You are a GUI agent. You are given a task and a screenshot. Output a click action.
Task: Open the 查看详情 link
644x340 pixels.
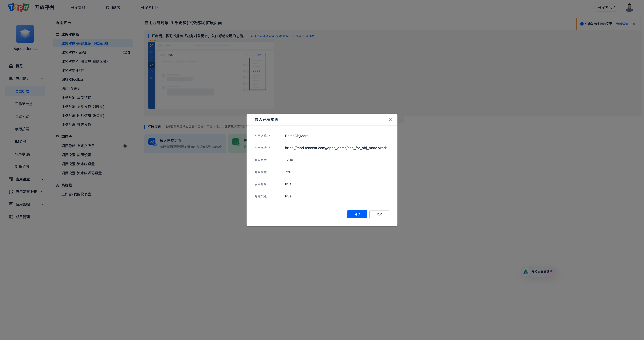pyautogui.click(x=622, y=24)
